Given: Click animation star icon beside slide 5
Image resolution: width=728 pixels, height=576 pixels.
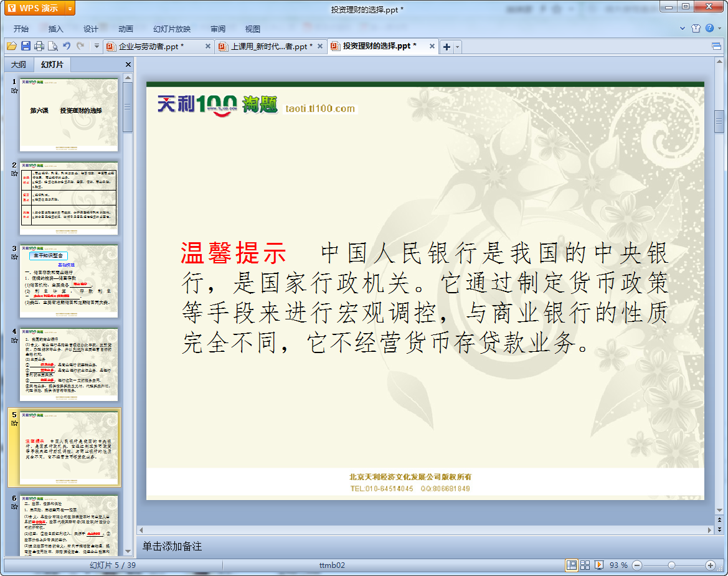Looking at the screenshot, I should point(14,423).
